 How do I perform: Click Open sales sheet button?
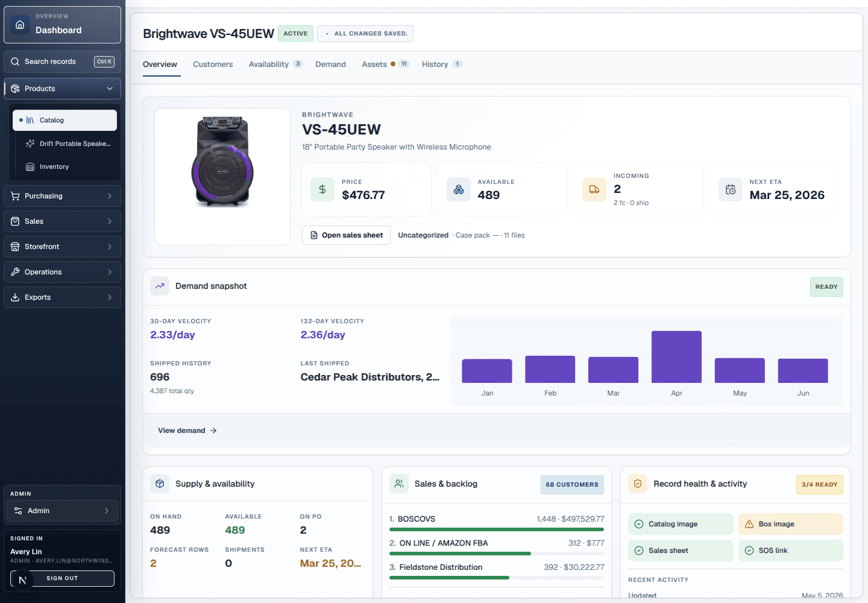[346, 235]
